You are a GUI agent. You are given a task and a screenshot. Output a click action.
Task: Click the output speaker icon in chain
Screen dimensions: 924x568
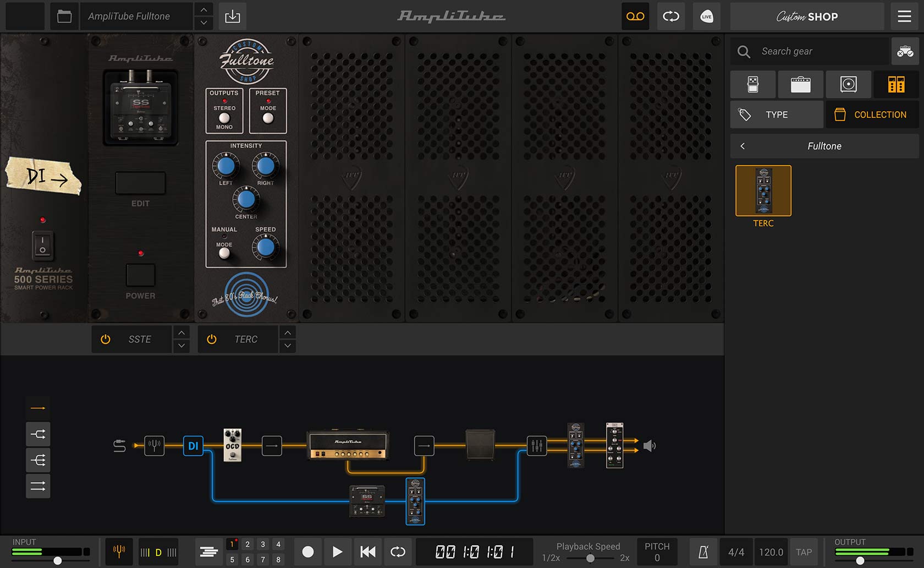tap(650, 445)
